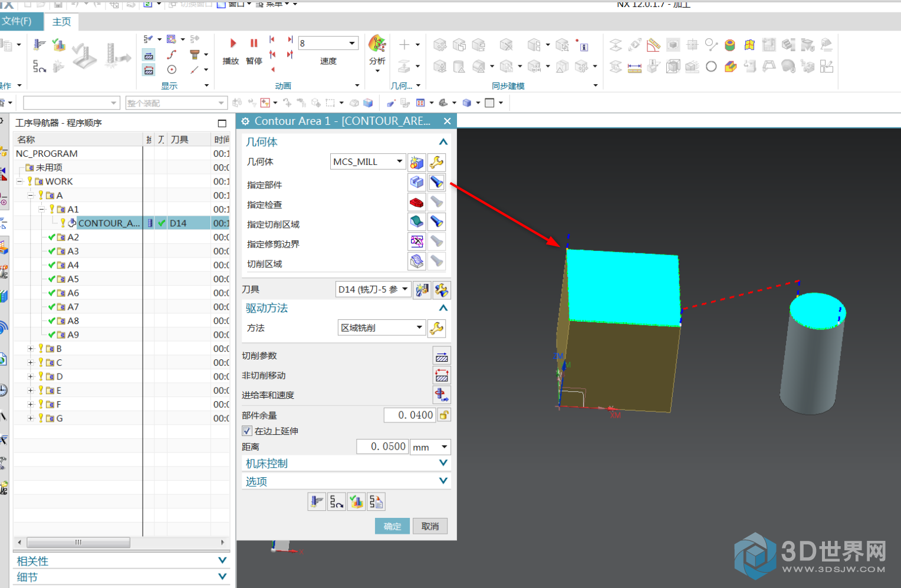Collapse the WORK program group
Screen dimensions: 901x588
(19, 181)
